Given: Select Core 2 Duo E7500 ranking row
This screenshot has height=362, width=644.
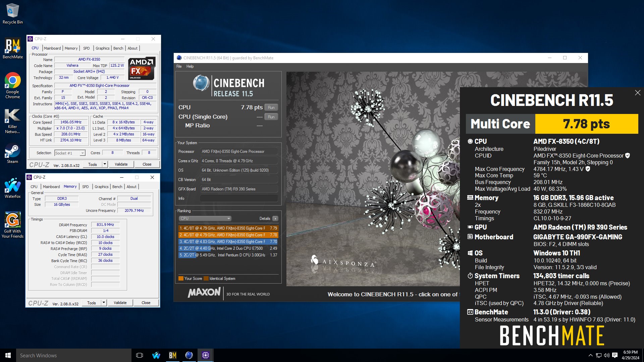Looking at the screenshot, I should [x=228, y=248].
